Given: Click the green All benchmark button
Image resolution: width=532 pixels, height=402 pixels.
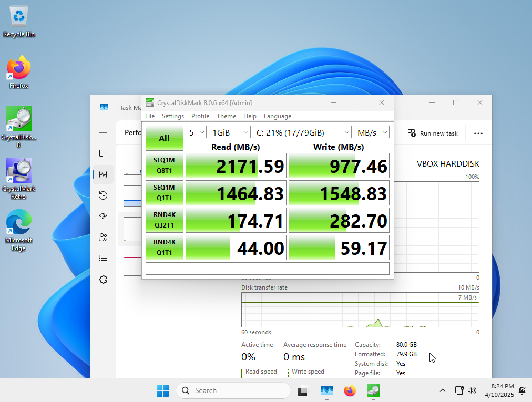Looking at the screenshot, I should tap(164, 138).
